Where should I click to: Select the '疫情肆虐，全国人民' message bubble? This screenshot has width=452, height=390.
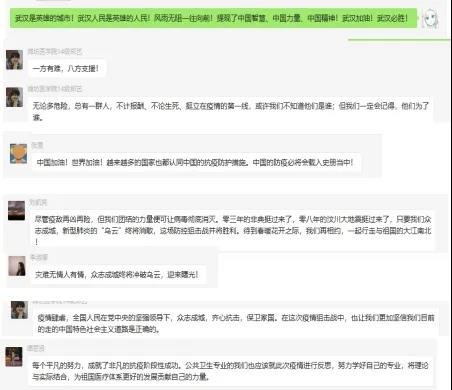click(x=236, y=323)
